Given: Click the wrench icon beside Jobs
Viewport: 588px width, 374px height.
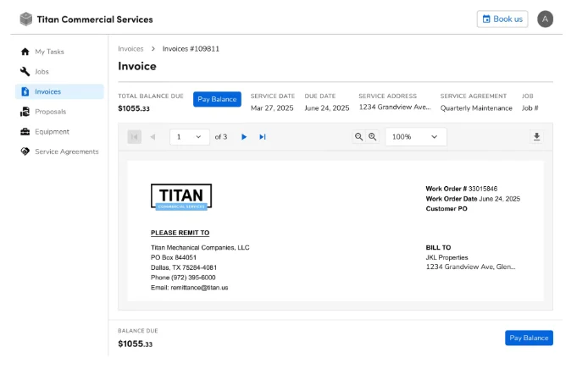Looking at the screenshot, I should click(25, 72).
